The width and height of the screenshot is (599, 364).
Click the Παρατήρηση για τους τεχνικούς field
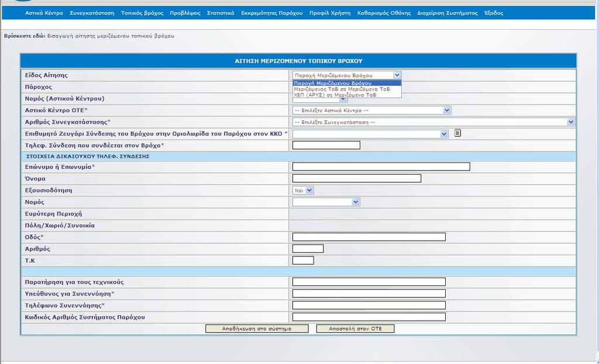point(369,282)
